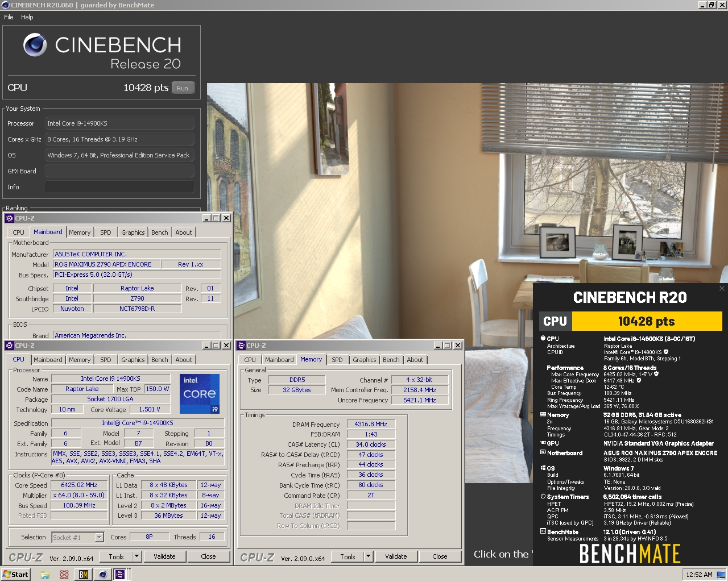
Task: Click Tools button in CPU-Z Memory window
Action: [348, 556]
